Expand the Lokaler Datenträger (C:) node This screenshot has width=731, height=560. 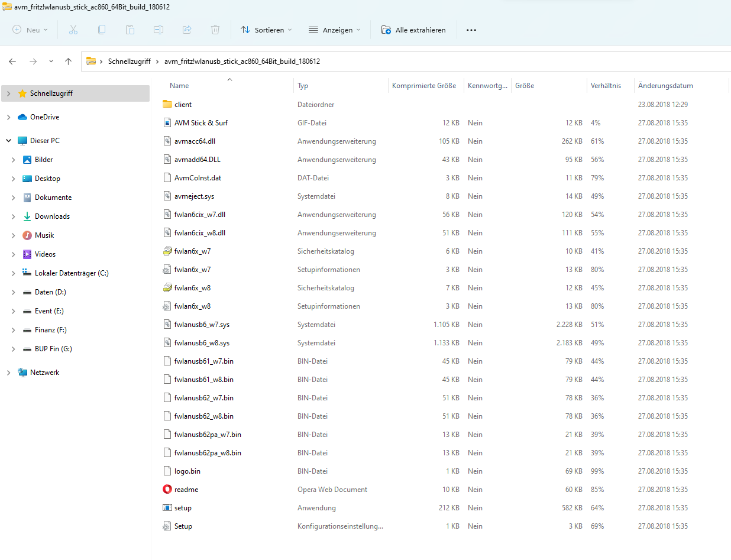coord(14,273)
